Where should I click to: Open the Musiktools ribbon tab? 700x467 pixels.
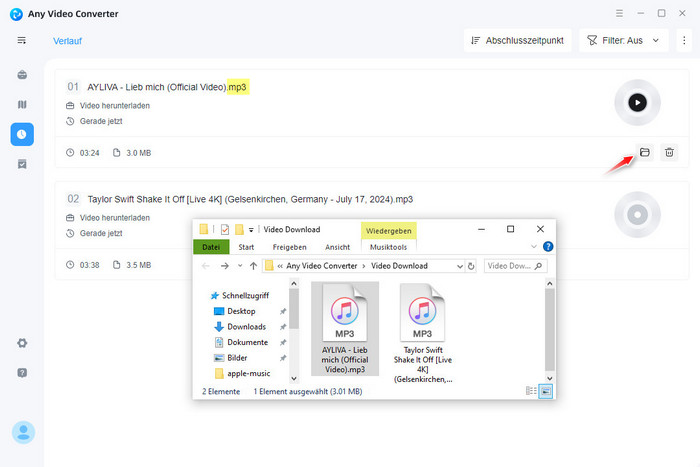pyautogui.click(x=388, y=247)
